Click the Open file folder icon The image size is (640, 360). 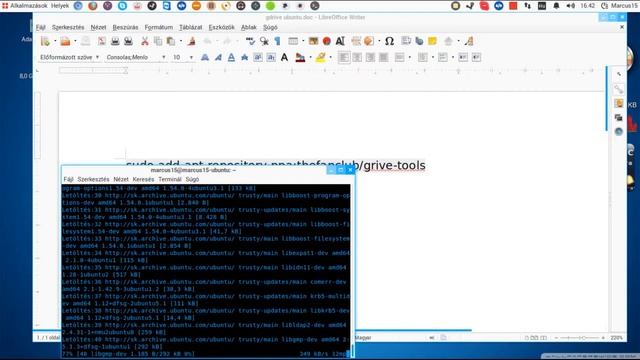(x=65, y=41)
